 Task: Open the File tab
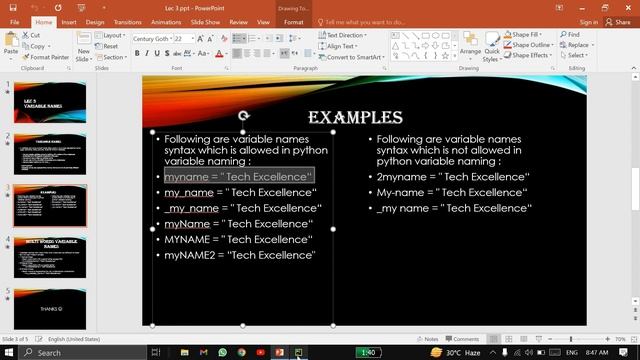pos(15,22)
